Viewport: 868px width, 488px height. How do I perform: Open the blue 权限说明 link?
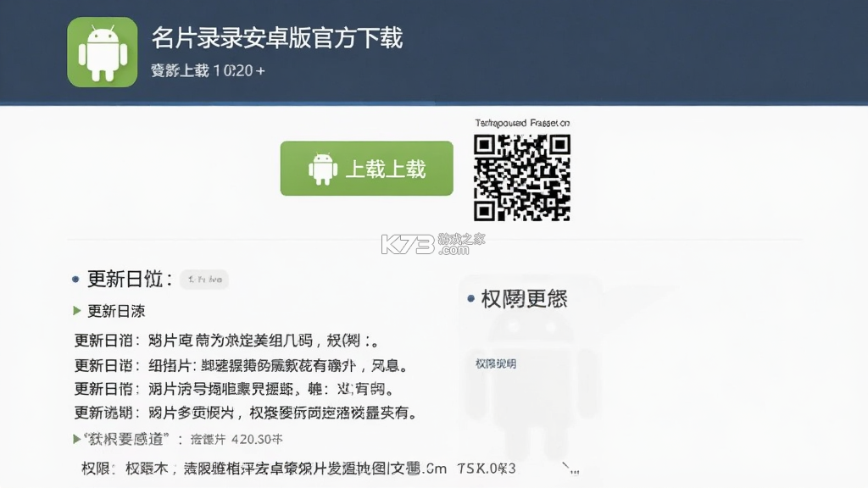click(496, 363)
